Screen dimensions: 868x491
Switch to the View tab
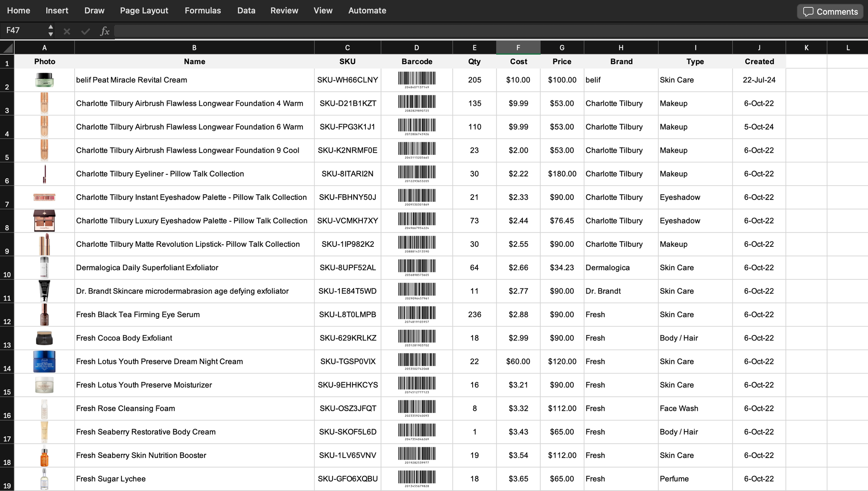coord(323,10)
